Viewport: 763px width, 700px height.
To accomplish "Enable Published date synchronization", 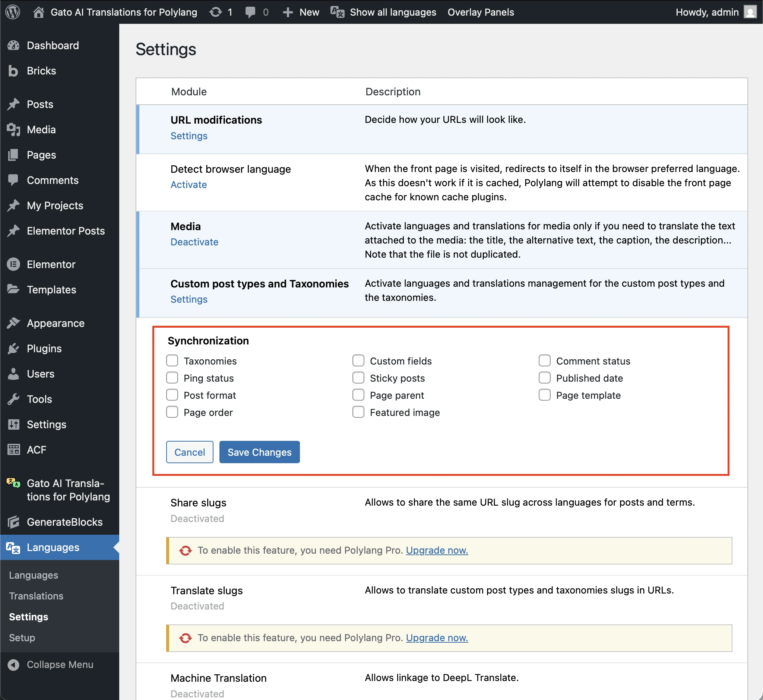I will pyautogui.click(x=545, y=377).
